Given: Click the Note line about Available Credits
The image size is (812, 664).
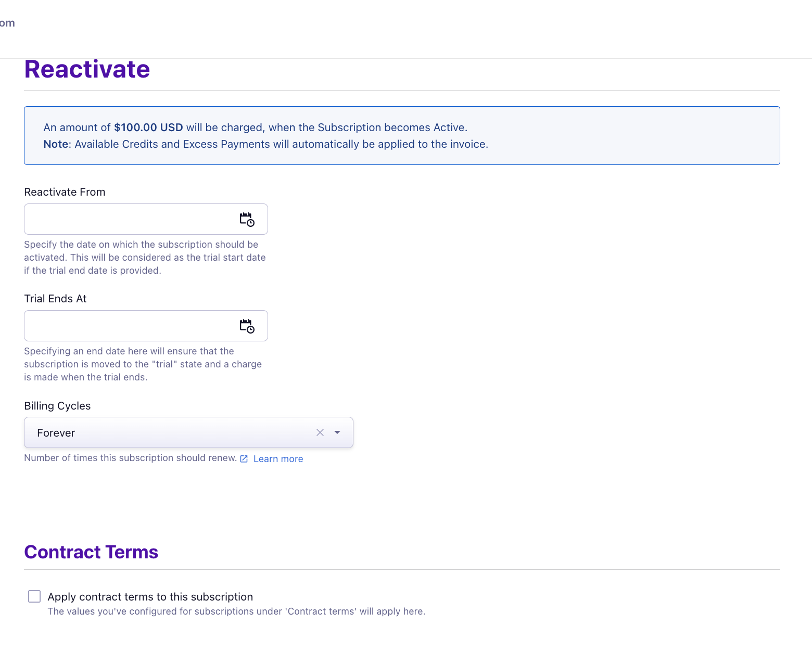Looking at the screenshot, I should click(x=265, y=144).
